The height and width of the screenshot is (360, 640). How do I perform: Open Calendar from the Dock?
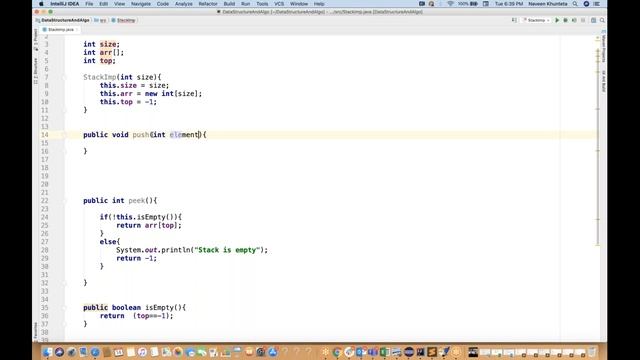(118, 351)
